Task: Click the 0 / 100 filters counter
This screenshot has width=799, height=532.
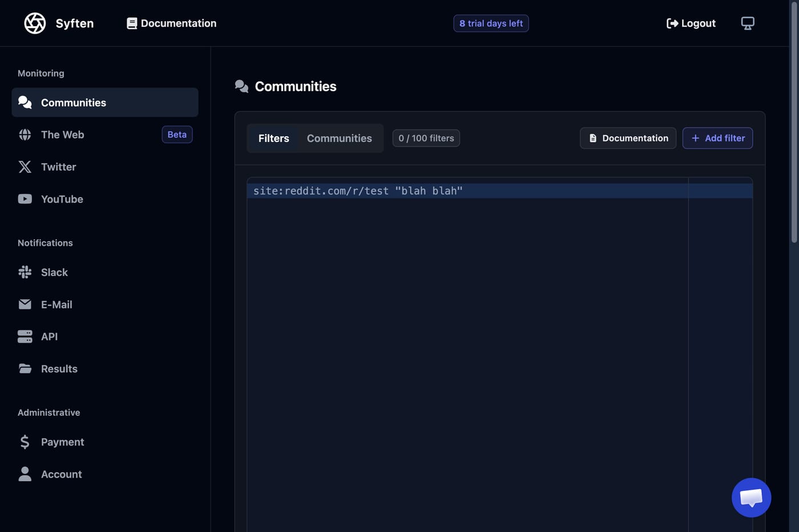Action: tap(426, 138)
